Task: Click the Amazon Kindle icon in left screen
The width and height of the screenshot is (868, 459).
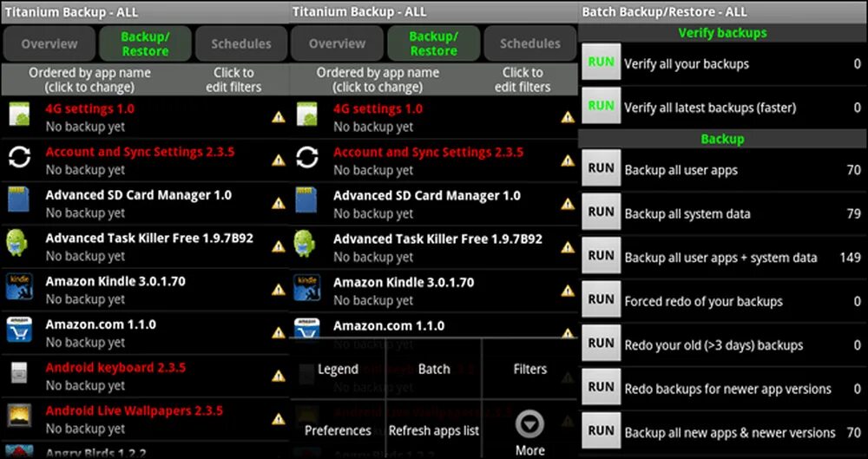Action: 19,287
